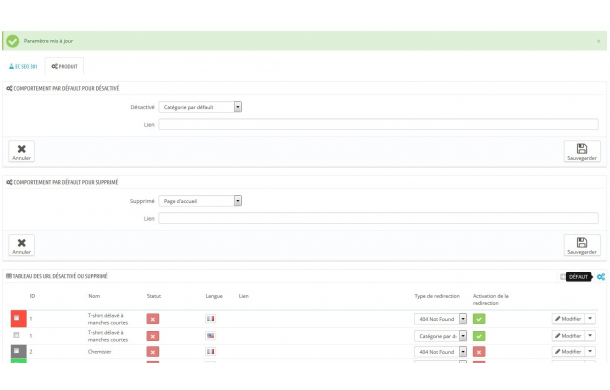The width and height of the screenshot is (610, 390).
Task: Click the ID column header
Action: click(x=32, y=296)
